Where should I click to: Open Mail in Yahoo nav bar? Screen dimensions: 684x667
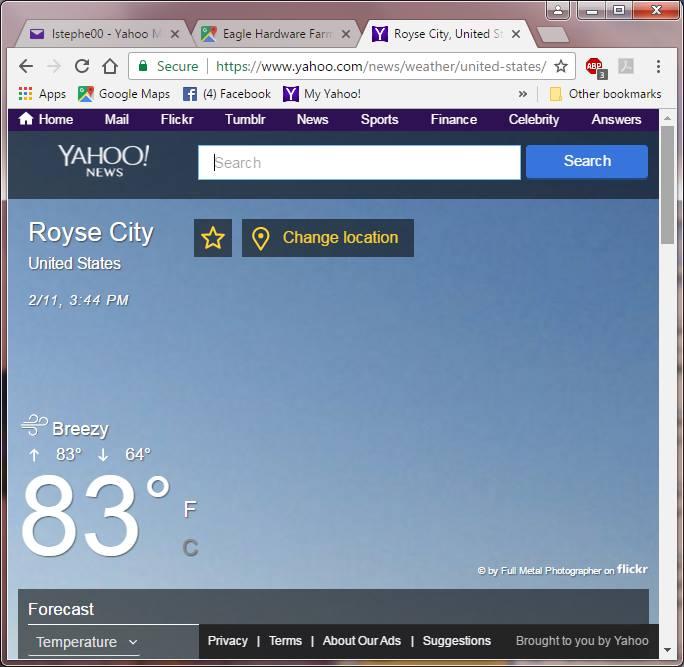(116, 119)
